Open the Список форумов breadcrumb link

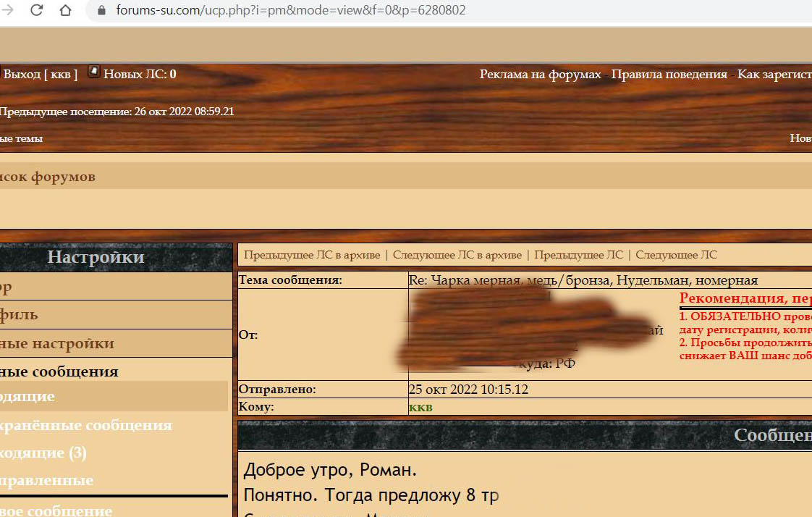(47, 177)
